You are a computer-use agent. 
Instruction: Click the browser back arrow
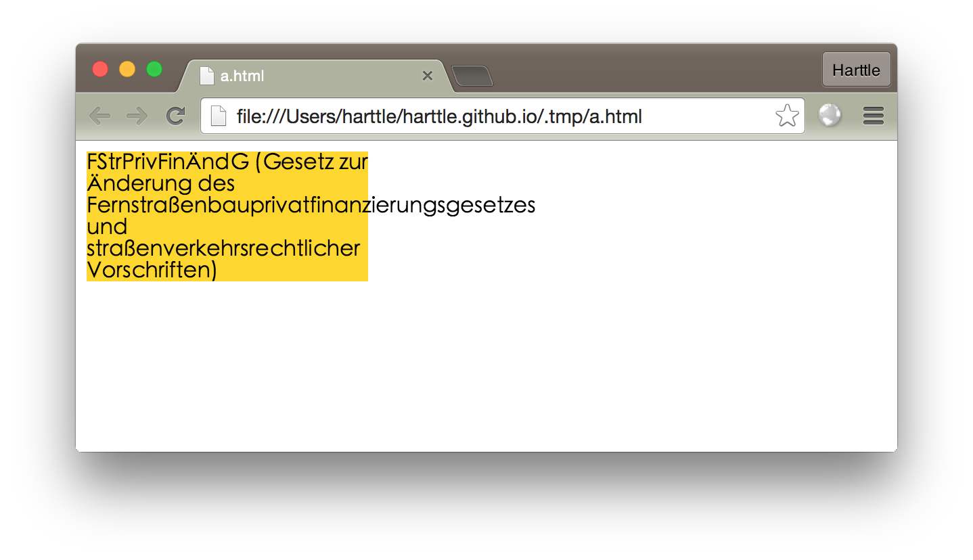click(99, 116)
